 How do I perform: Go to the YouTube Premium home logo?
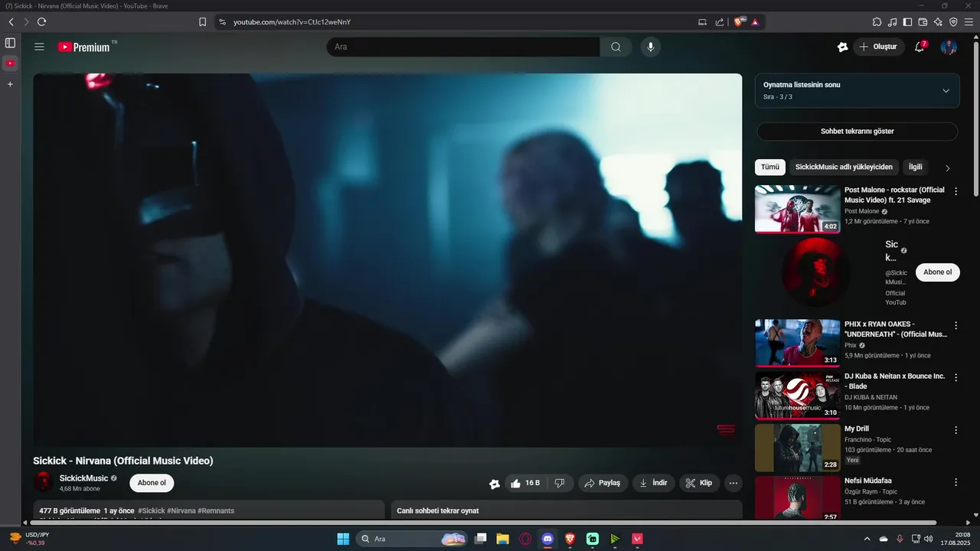click(84, 47)
